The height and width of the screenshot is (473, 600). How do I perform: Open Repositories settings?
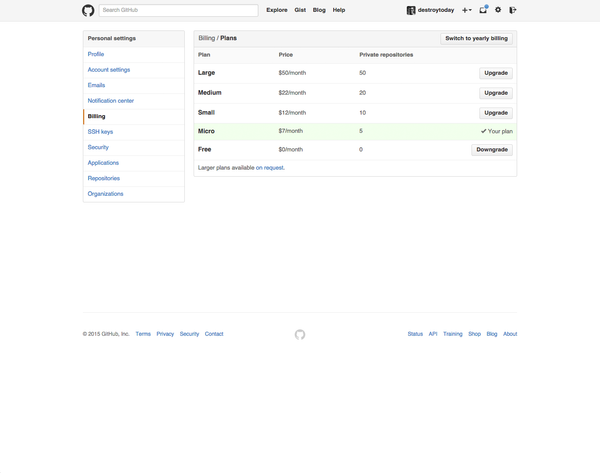104,178
